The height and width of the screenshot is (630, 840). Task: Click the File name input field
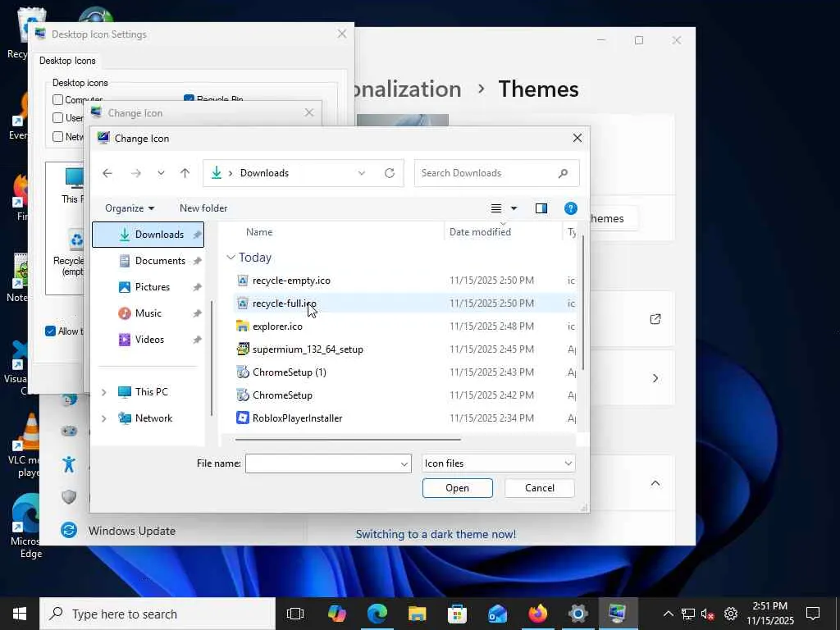tap(322, 463)
